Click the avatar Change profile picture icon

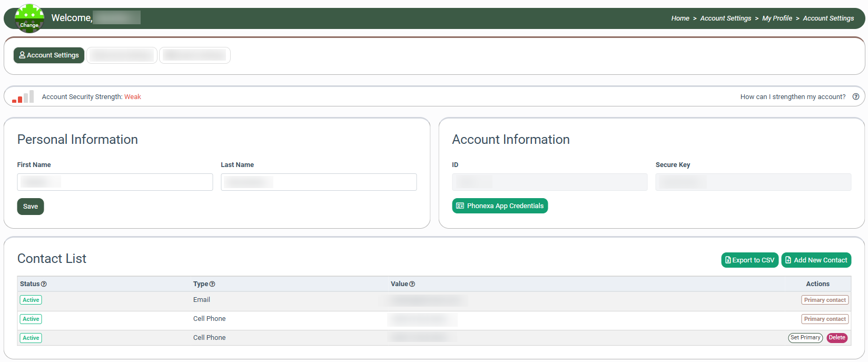[x=29, y=18]
